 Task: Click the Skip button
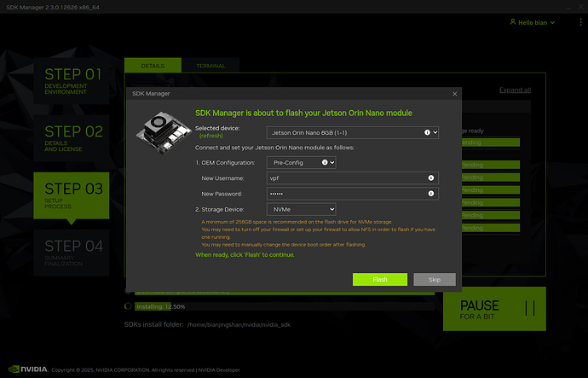(x=435, y=279)
